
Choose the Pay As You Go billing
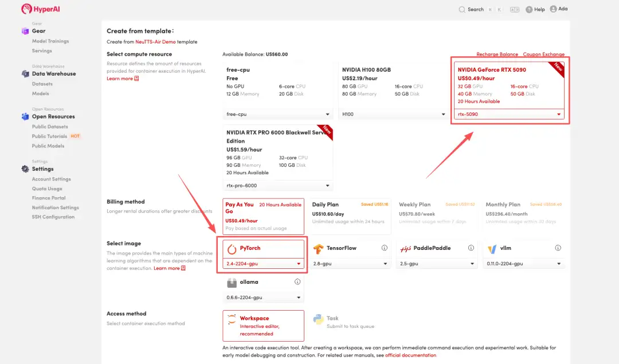click(263, 216)
